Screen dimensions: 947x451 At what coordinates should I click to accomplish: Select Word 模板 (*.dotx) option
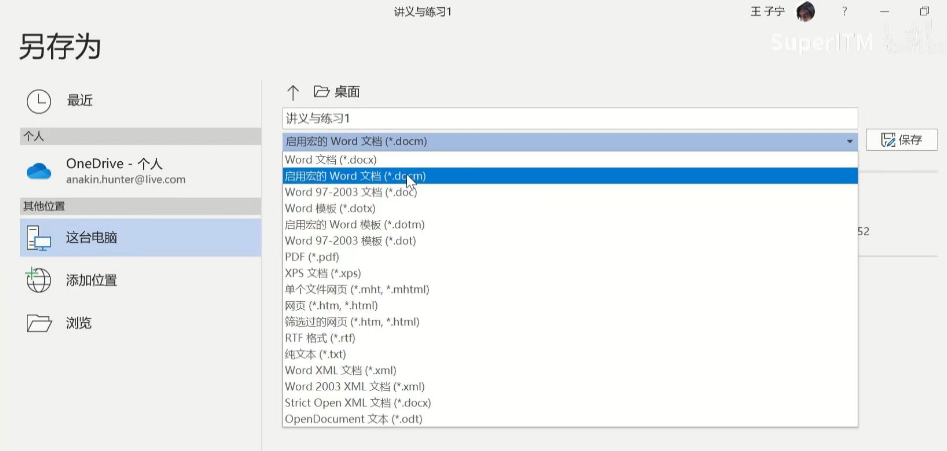[570, 208]
